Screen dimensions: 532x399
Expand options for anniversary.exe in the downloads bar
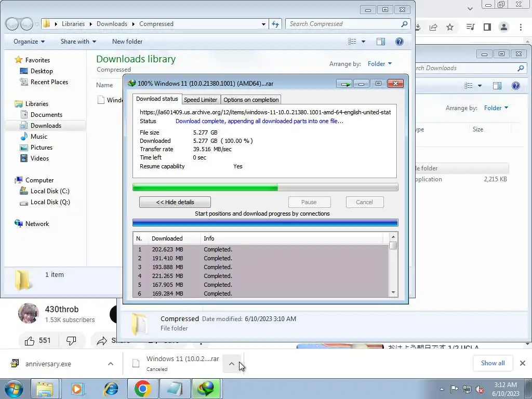click(111, 364)
